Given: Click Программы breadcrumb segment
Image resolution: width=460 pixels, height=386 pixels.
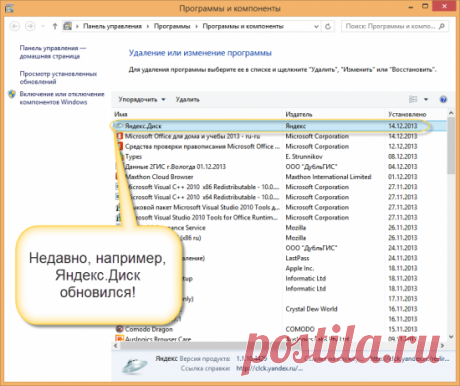Looking at the screenshot, I should coord(172,26).
